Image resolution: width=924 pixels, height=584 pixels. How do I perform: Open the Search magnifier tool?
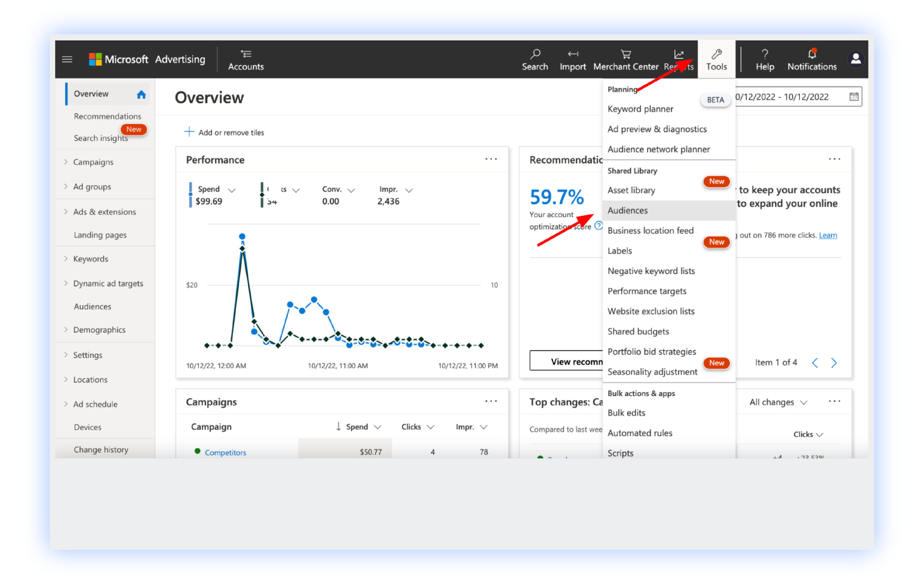click(x=535, y=60)
